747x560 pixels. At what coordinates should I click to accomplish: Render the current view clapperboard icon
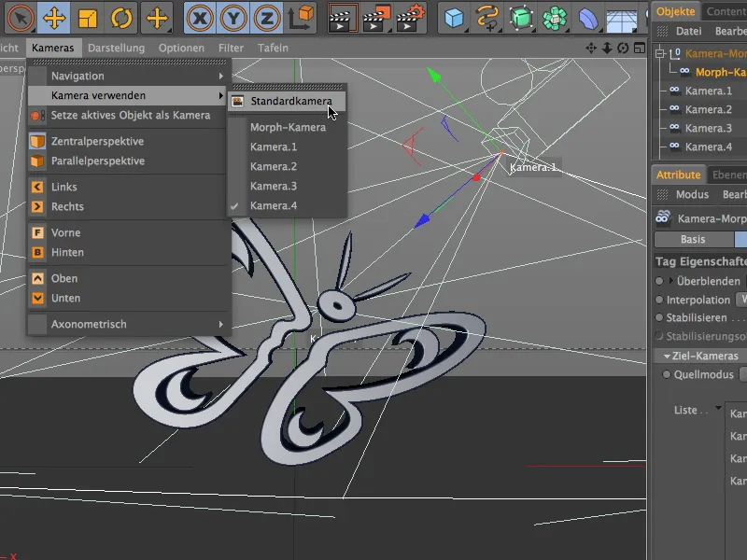coord(343,18)
